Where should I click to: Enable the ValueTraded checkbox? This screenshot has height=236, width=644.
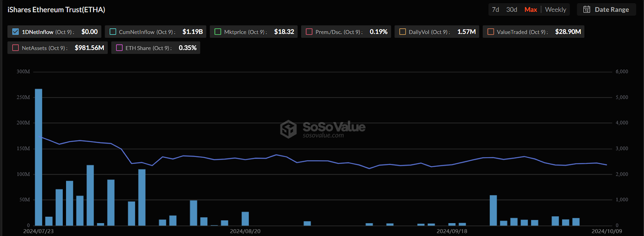491,32
